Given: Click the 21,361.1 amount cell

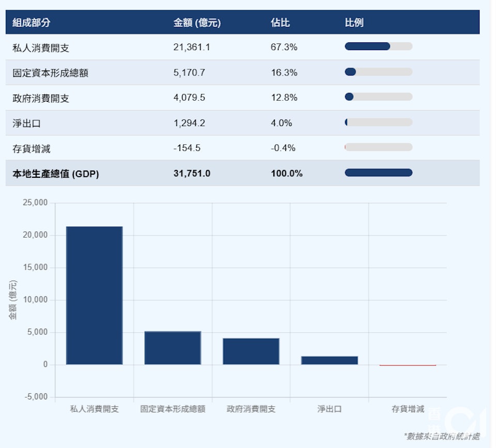Looking at the screenshot, I should [x=191, y=47].
